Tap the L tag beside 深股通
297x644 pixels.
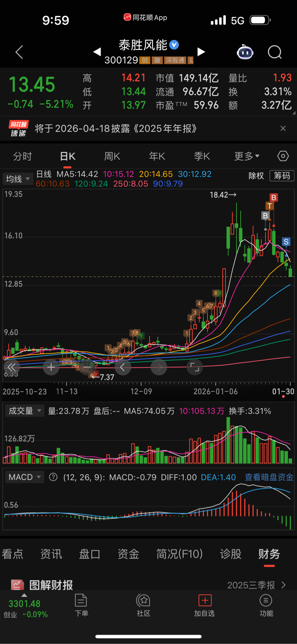(191, 60)
